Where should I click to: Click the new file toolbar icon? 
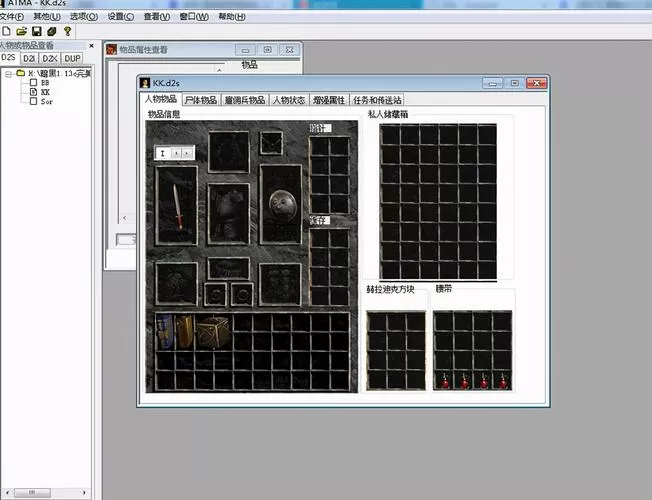coord(6,31)
